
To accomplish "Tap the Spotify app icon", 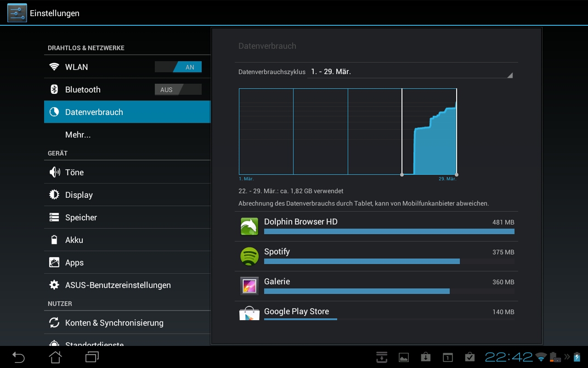I will tap(249, 256).
